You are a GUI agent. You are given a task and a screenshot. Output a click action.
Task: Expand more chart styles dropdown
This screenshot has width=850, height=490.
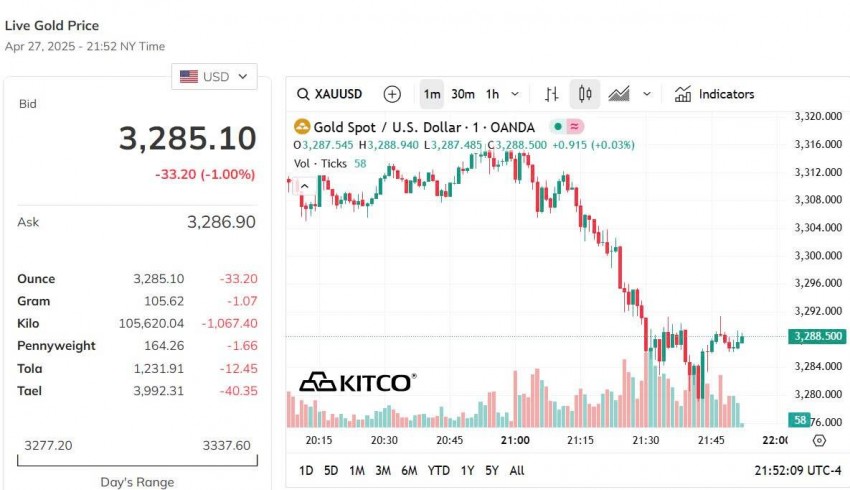647,94
